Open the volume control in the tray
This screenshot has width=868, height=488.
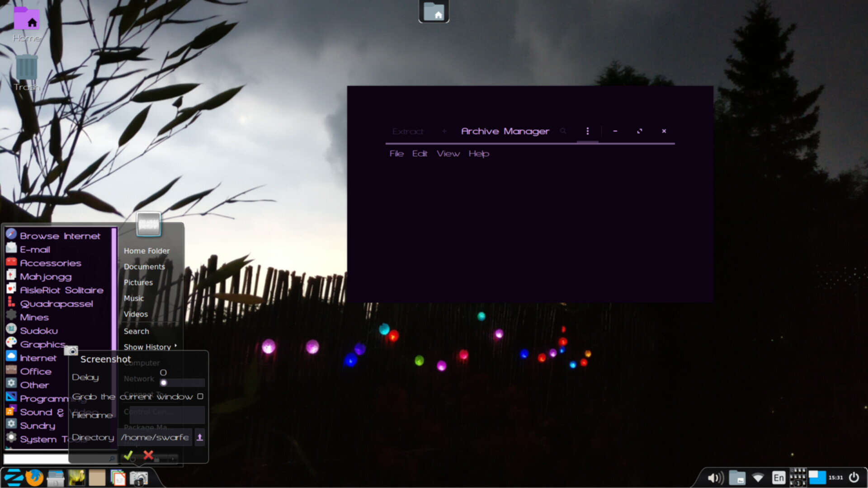716,478
